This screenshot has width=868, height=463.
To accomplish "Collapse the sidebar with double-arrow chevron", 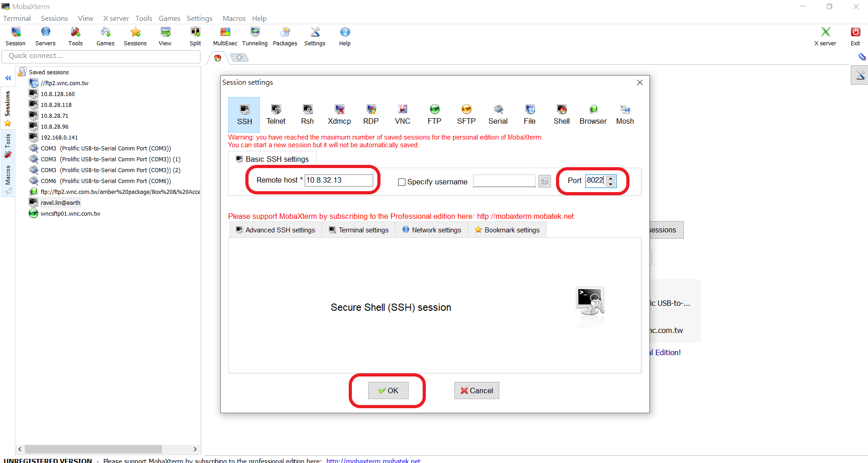I will click(8, 78).
